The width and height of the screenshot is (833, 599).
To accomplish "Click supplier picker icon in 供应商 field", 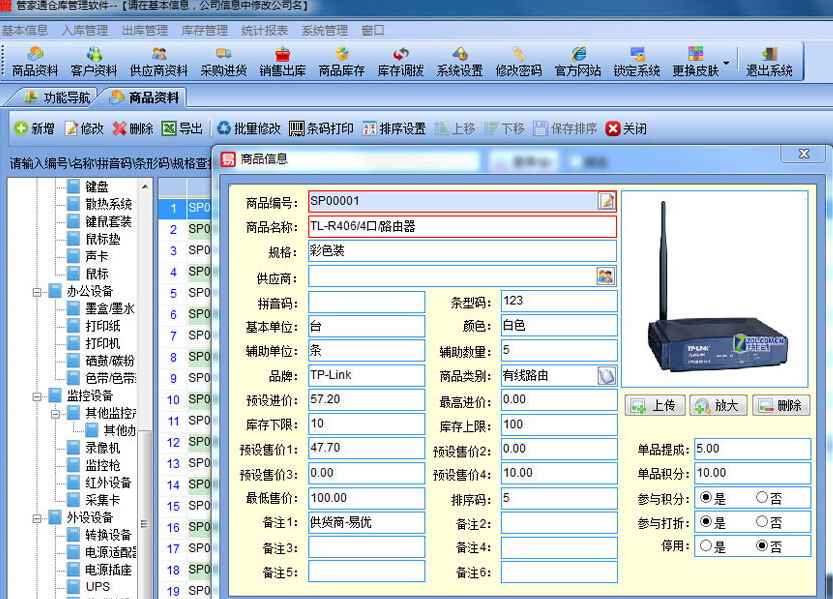I will [x=606, y=276].
